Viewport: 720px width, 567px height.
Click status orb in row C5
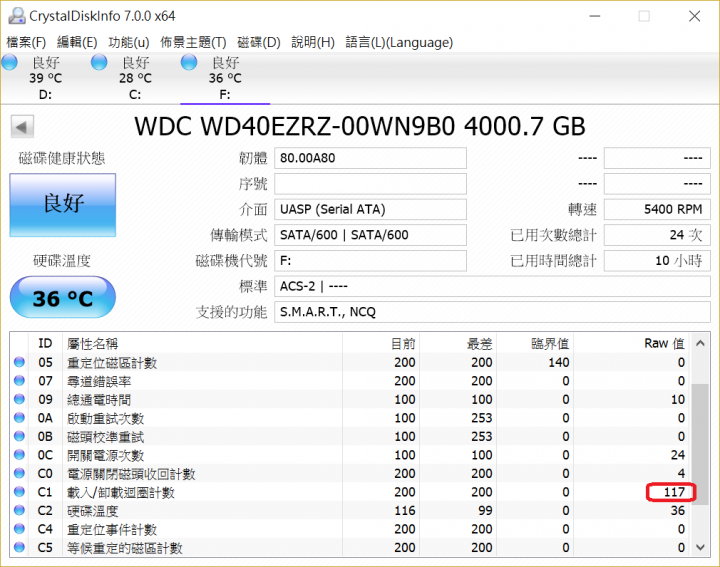(19, 547)
